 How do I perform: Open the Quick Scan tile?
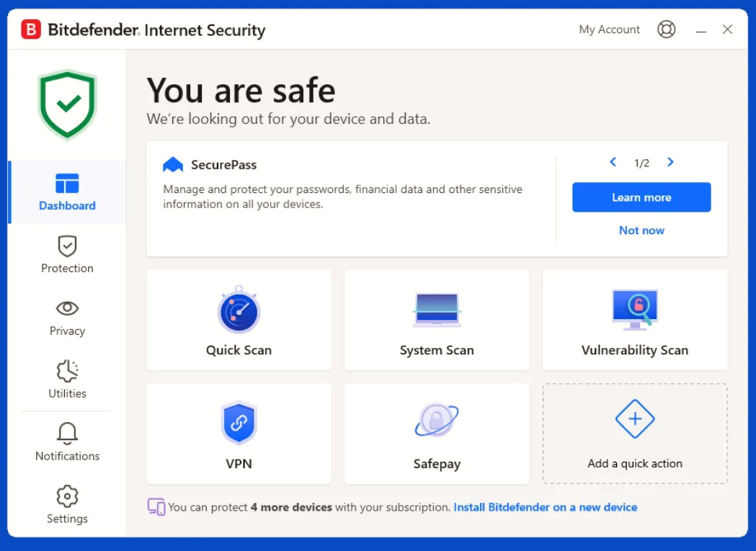(239, 320)
